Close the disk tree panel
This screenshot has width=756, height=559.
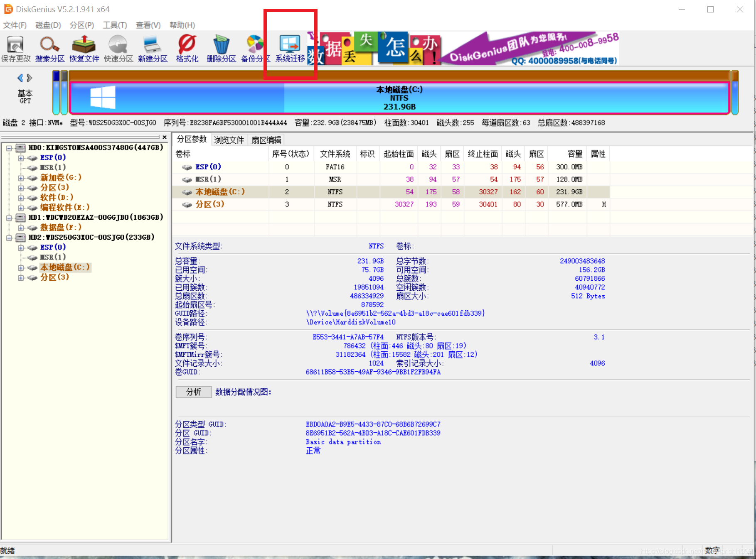point(165,137)
